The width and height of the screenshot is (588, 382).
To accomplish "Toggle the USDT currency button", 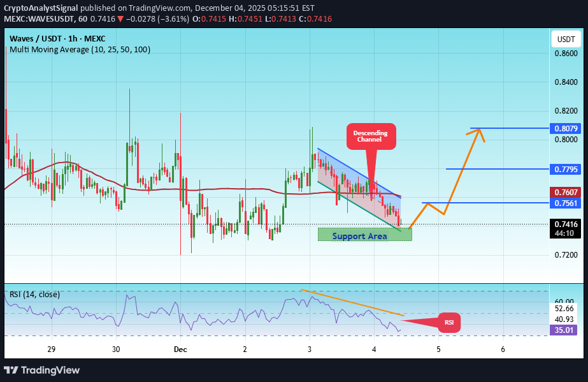I will [x=566, y=39].
